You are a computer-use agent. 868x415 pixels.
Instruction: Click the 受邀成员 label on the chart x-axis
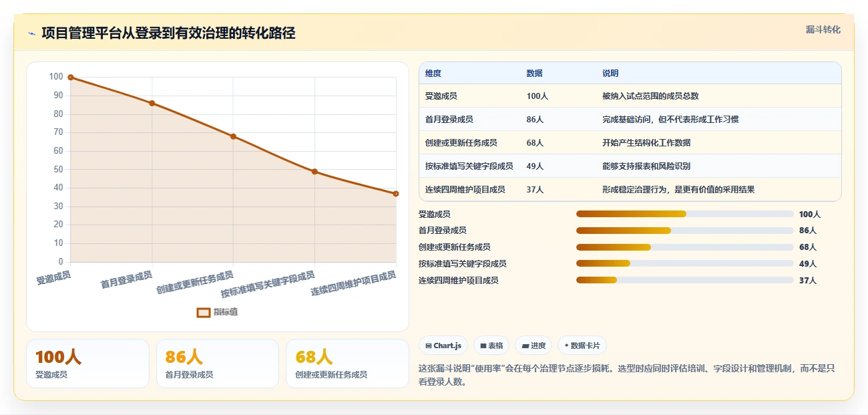tap(53, 278)
